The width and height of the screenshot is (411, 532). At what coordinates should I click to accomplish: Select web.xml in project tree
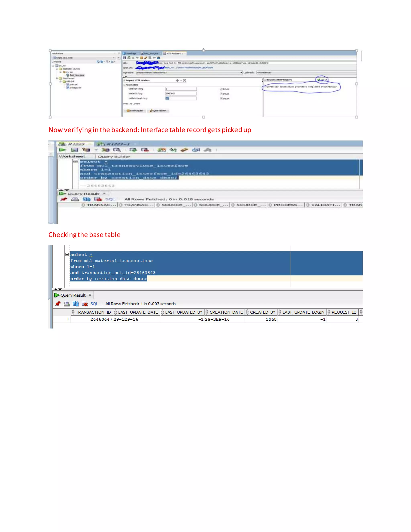click(x=72, y=85)
